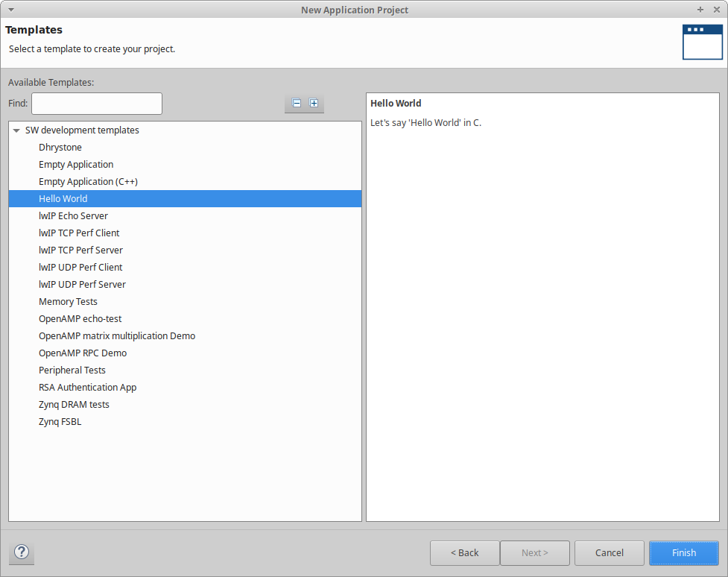Click the Expand All icon
Image resolution: width=728 pixels, height=577 pixels.
tap(314, 104)
